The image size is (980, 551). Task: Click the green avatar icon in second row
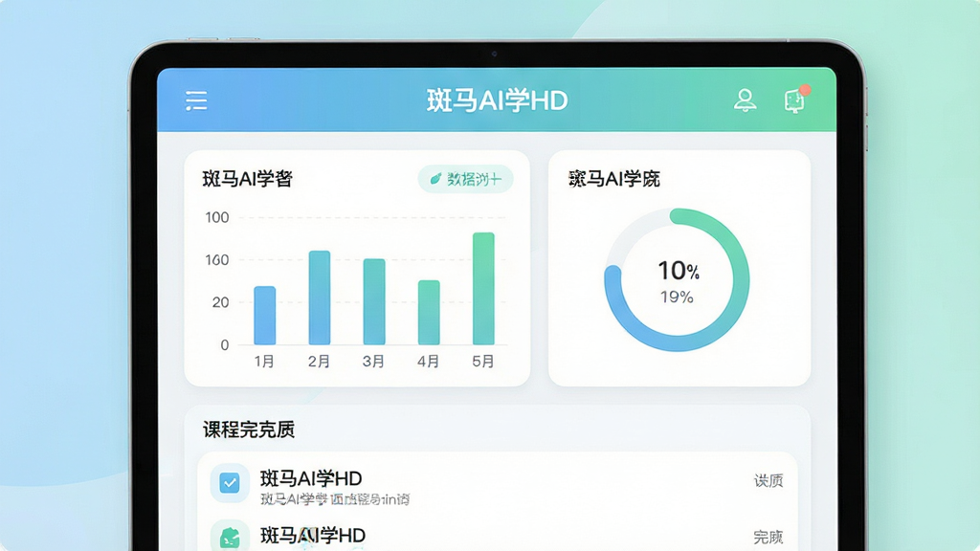(230, 538)
